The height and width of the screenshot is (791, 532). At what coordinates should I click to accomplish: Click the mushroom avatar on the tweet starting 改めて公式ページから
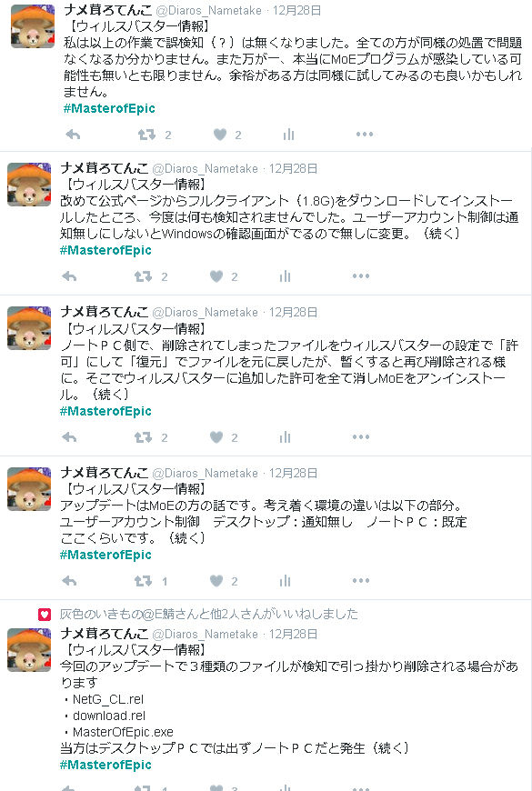(29, 185)
